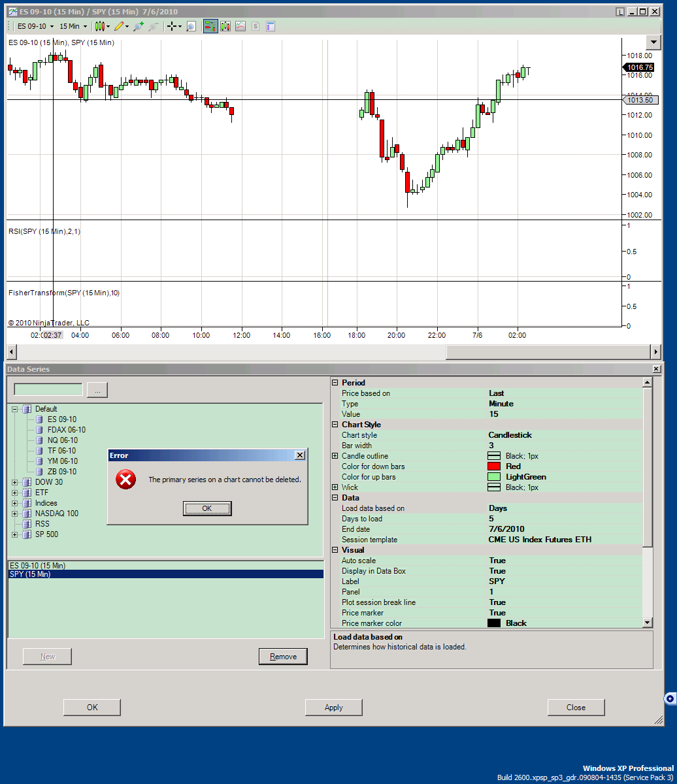Click the zoom in magnifier icon
The width and height of the screenshot is (677, 784).
(x=138, y=26)
